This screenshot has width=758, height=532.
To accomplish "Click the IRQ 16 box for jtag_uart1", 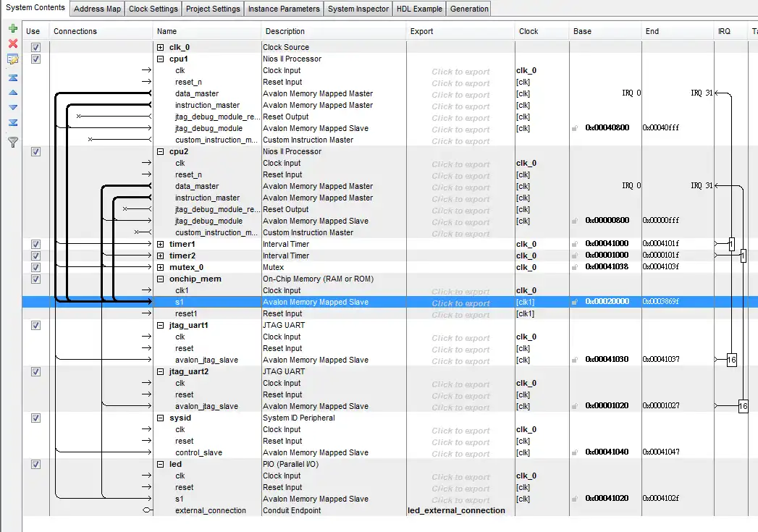I will point(731,360).
